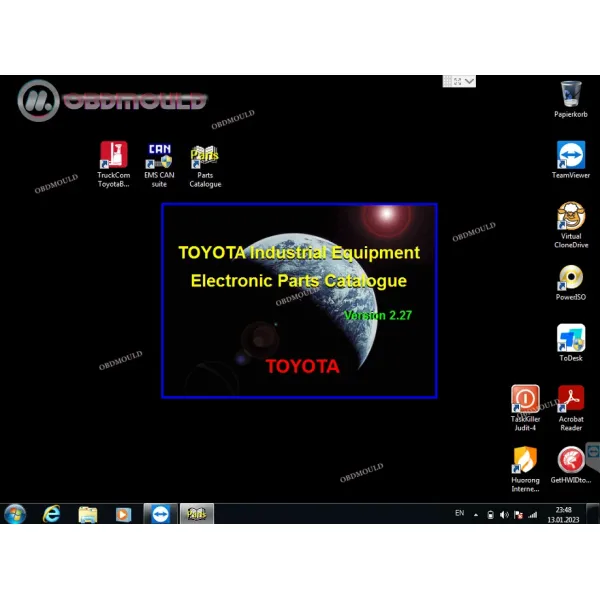Open the Parts Catalogue desktop icon
600x600 pixels.
(x=205, y=166)
